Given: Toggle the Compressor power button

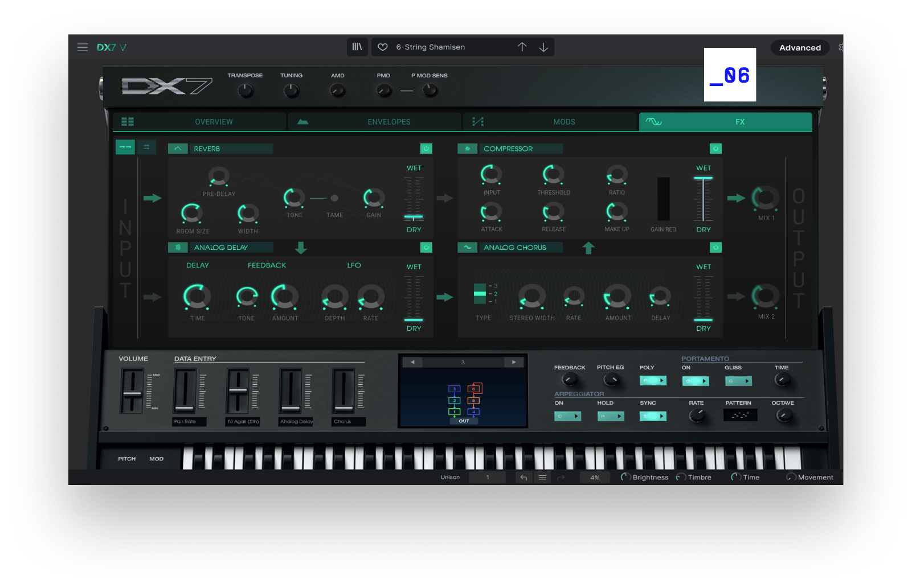Looking at the screenshot, I should 715,149.
